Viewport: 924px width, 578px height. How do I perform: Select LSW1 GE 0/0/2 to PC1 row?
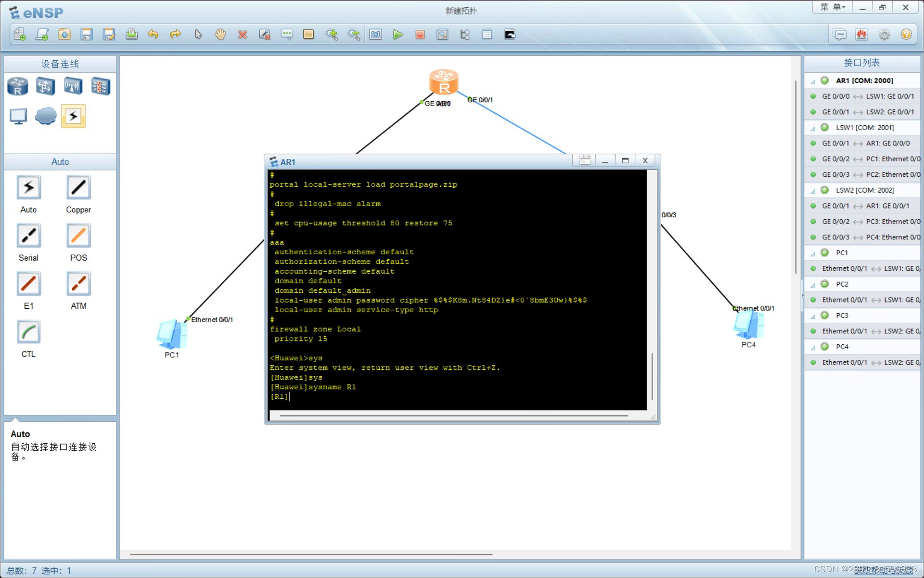click(862, 159)
